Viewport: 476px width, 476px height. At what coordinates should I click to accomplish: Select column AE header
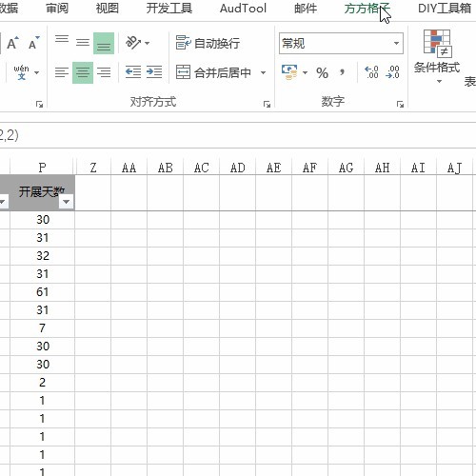273,168
